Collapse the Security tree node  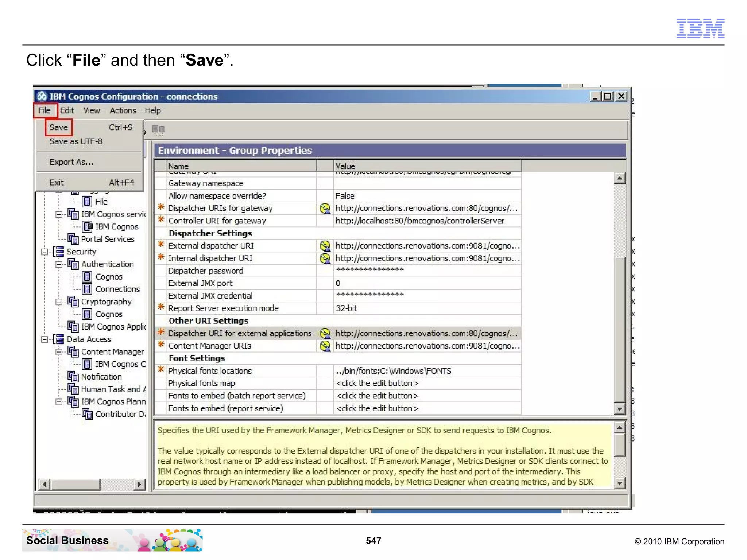click(x=44, y=252)
